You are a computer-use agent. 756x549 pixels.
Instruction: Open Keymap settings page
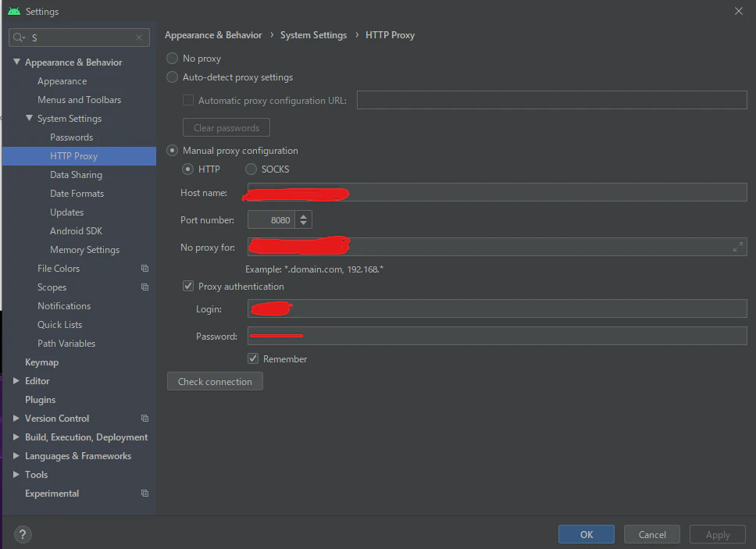click(x=41, y=362)
